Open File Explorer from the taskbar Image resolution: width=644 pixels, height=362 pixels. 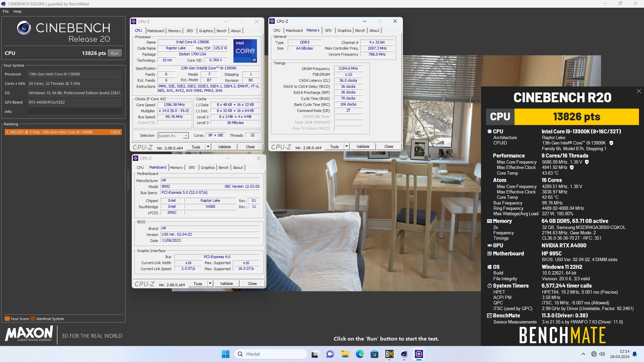345,354
